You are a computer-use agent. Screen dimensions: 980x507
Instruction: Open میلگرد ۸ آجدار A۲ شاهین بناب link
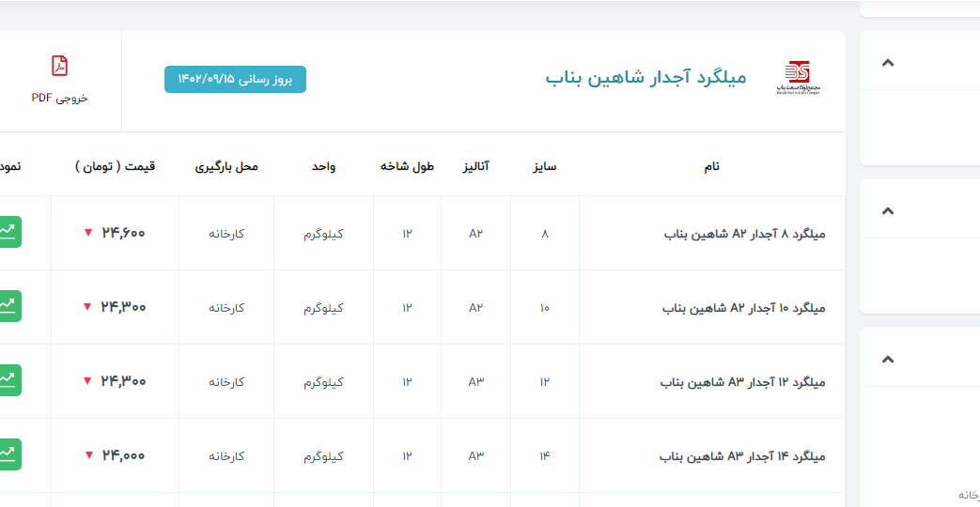click(x=744, y=234)
